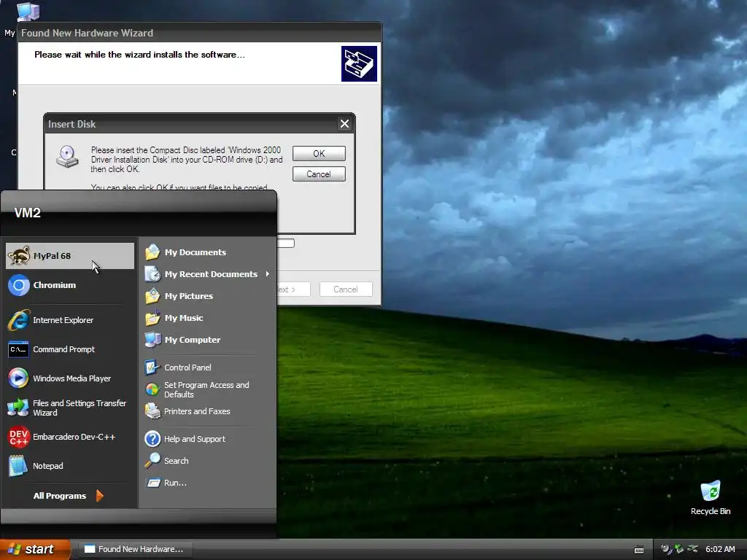747x560 pixels.
Task: Click the Found New Hardware Wizard title bar
Action: tap(200, 33)
